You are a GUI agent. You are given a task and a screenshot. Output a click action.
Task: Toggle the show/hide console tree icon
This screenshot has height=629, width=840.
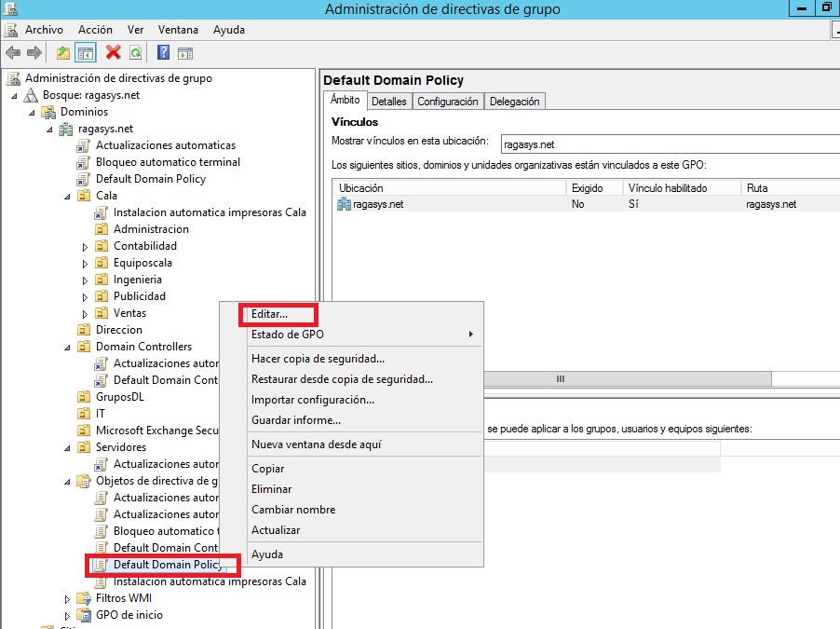point(86,52)
